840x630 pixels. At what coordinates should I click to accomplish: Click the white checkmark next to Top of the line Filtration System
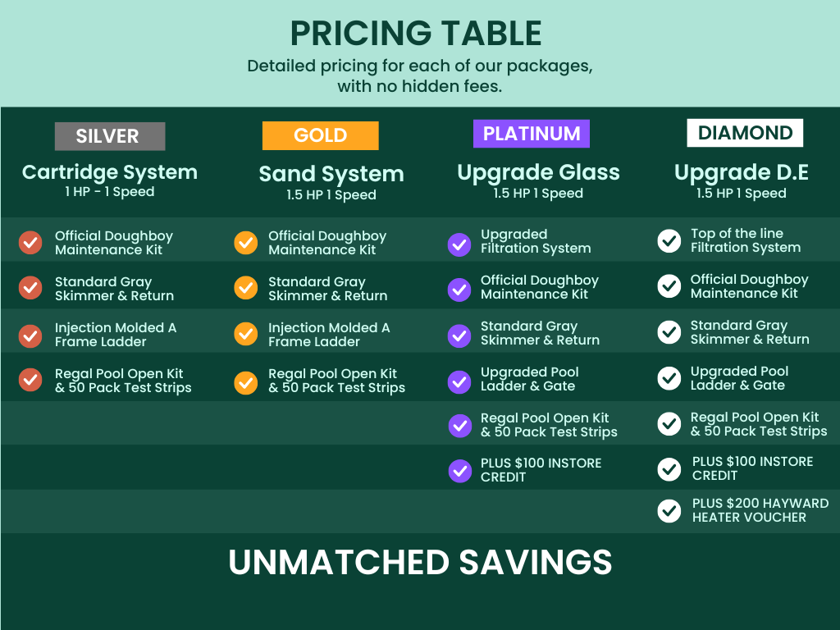click(669, 241)
